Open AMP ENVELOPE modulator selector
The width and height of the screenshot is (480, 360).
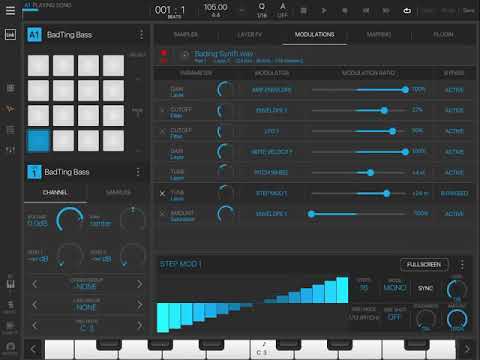click(272, 90)
